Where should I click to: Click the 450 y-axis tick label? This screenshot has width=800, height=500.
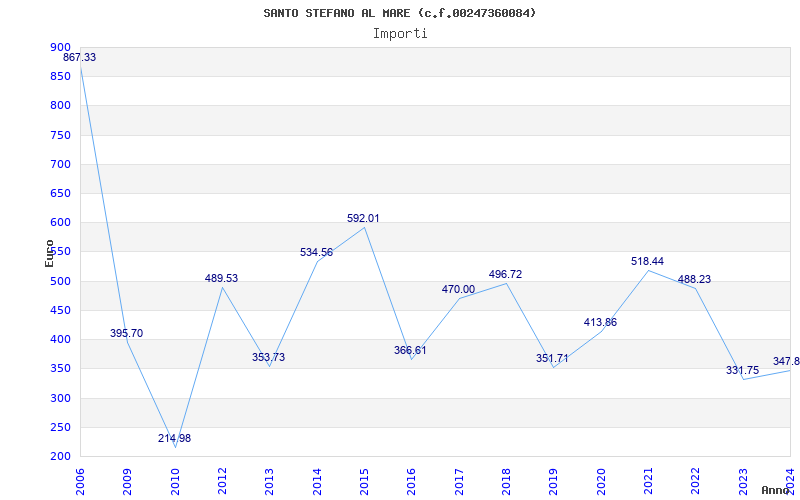(60, 310)
